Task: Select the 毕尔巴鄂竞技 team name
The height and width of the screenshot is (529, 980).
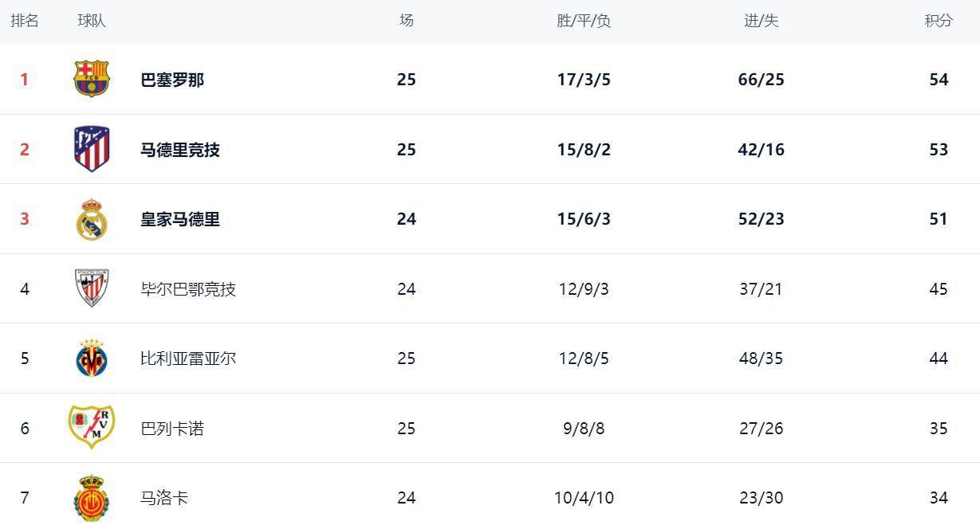Action: click(188, 289)
